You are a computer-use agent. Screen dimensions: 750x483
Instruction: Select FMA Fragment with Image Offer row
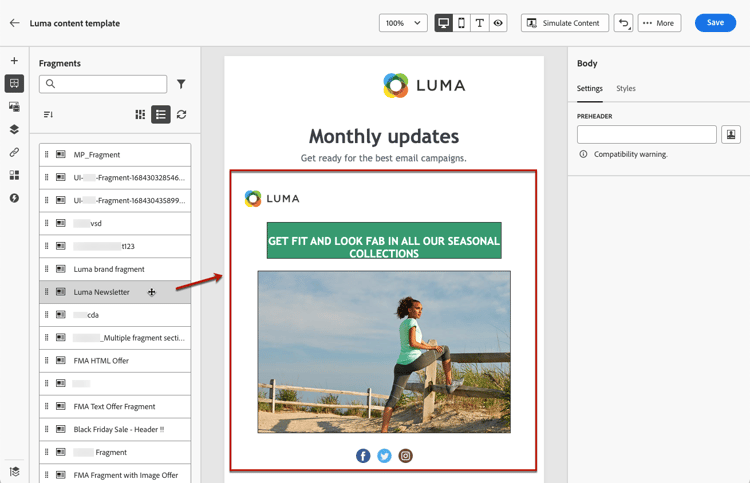[115, 475]
